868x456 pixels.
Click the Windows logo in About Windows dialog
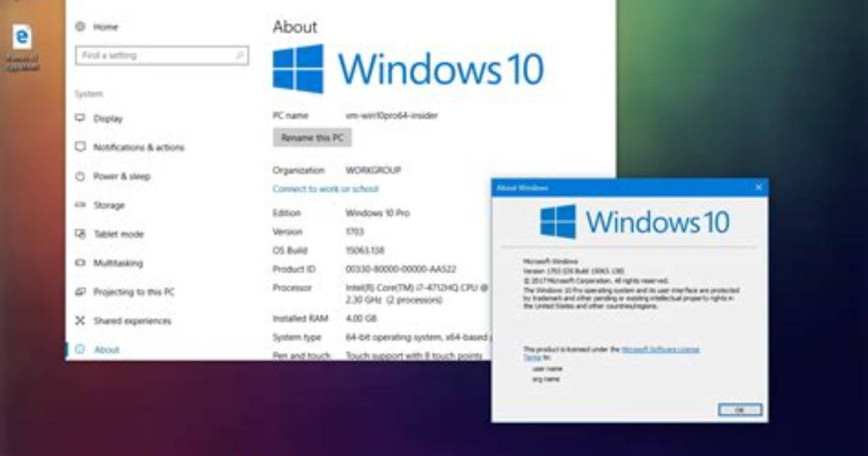pos(558,221)
